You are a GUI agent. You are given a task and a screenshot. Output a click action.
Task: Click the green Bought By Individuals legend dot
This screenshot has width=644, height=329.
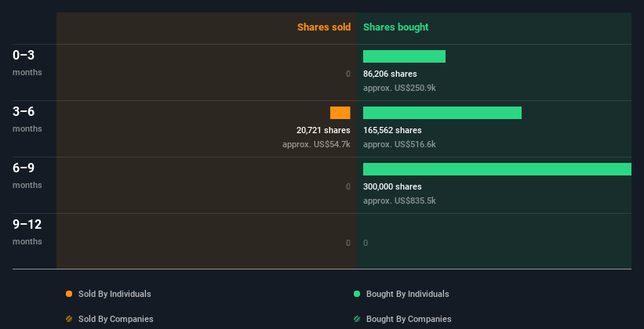[357, 294]
